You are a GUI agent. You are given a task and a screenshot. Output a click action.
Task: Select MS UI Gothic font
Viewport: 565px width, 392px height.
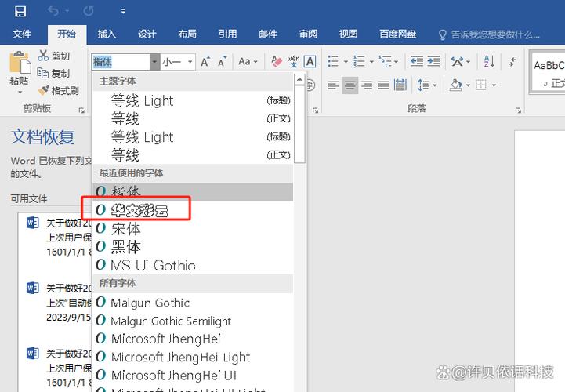click(x=193, y=266)
